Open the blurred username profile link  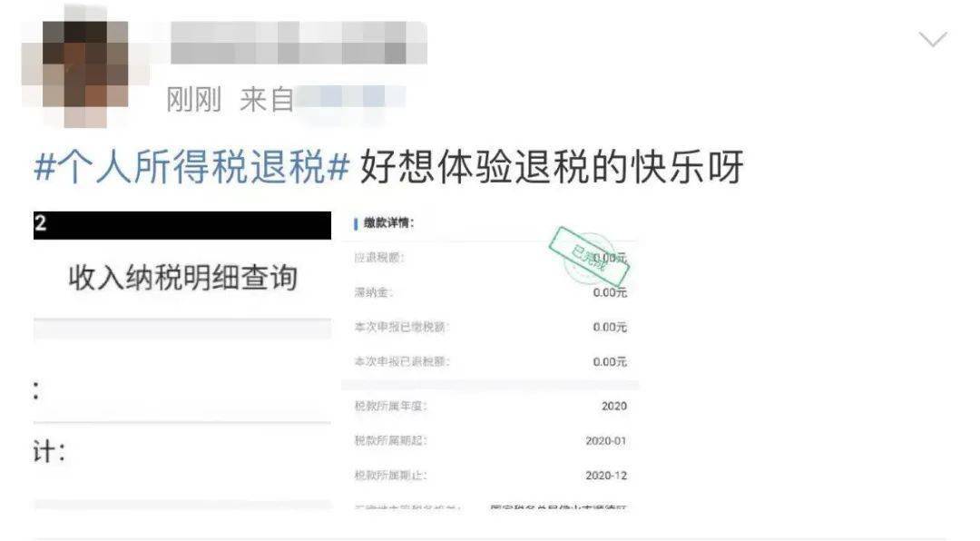tap(299, 43)
